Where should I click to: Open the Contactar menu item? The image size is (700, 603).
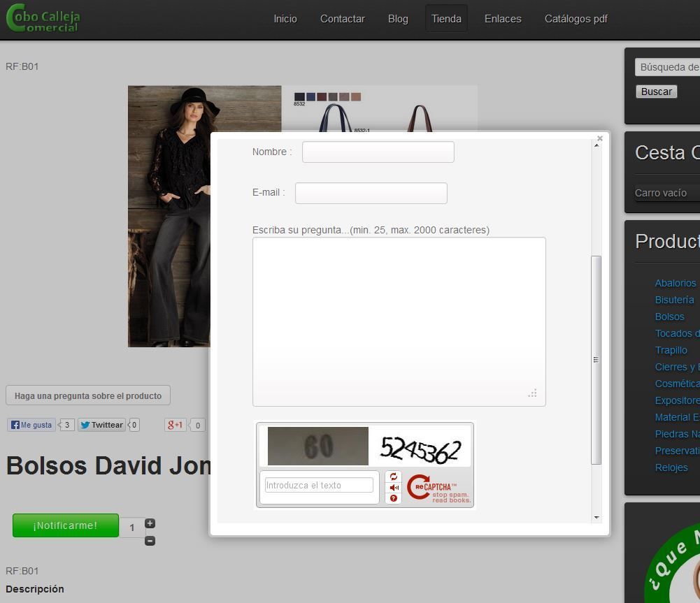(343, 19)
